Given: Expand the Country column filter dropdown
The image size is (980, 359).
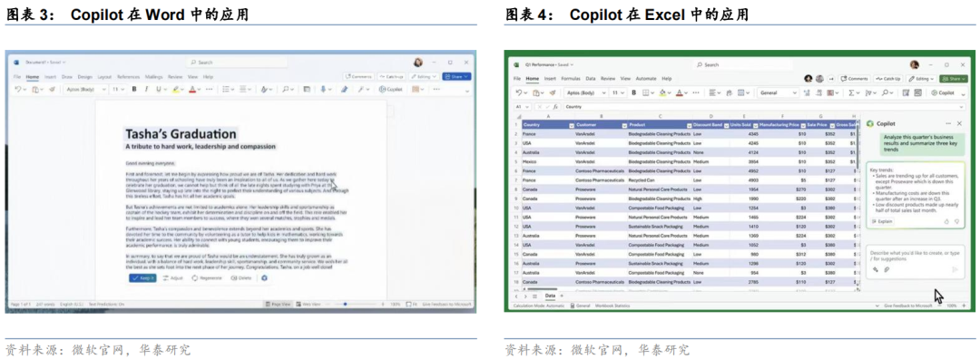Looking at the screenshot, I should pyautogui.click(x=572, y=125).
